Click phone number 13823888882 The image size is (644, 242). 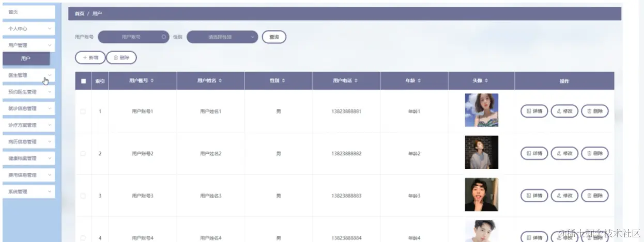click(x=346, y=154)
